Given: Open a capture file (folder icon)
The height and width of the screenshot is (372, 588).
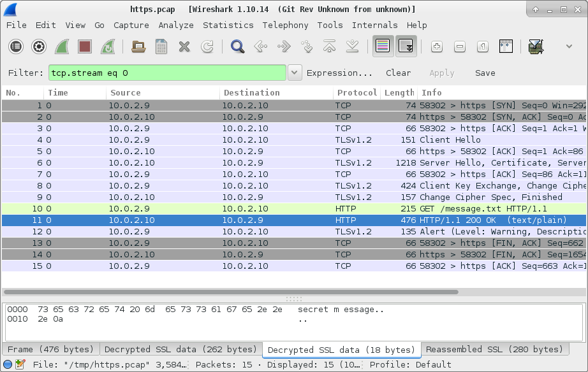Looking at the screenshot, I should pos(138,47).
